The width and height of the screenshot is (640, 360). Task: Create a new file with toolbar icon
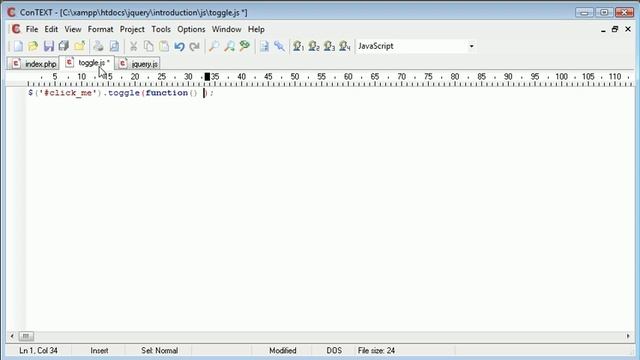(x=18, y=46)
